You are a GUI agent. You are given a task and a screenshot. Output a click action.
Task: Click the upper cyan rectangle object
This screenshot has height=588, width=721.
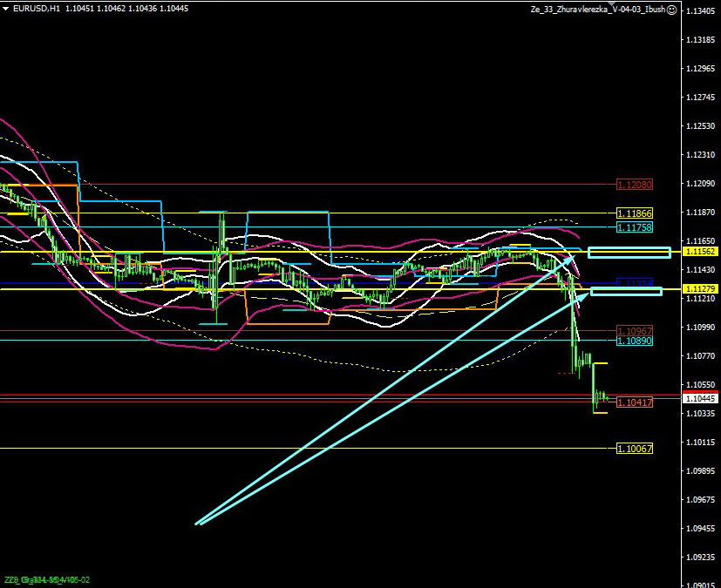pos(629,253)
